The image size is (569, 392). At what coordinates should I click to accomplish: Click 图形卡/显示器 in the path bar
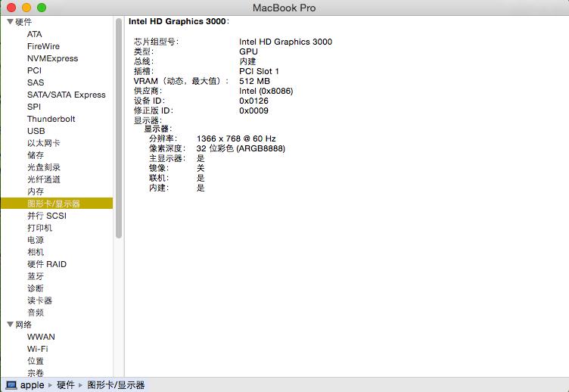[116, 385]
